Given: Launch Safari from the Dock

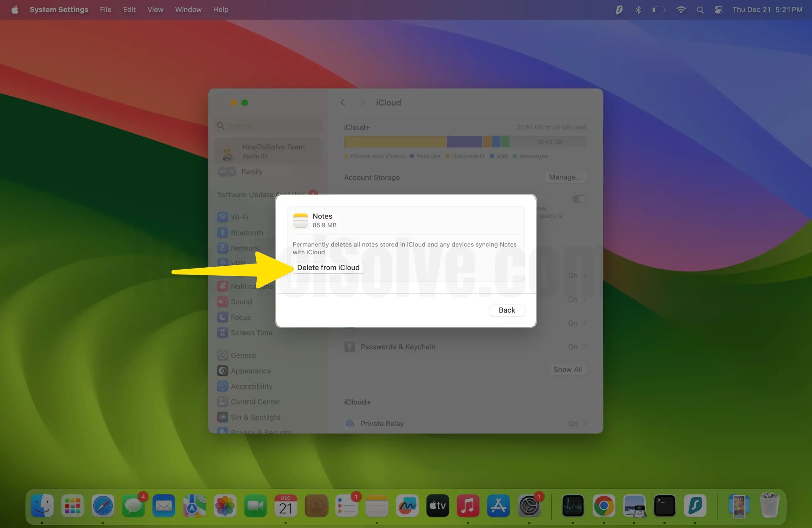Looking at the screenshot, I should point(103,505).
